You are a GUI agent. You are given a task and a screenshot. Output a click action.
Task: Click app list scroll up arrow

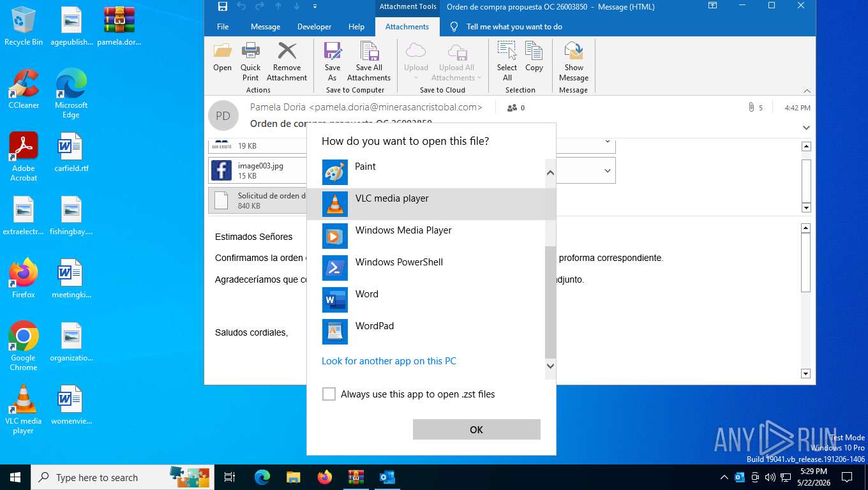point(550,172)
